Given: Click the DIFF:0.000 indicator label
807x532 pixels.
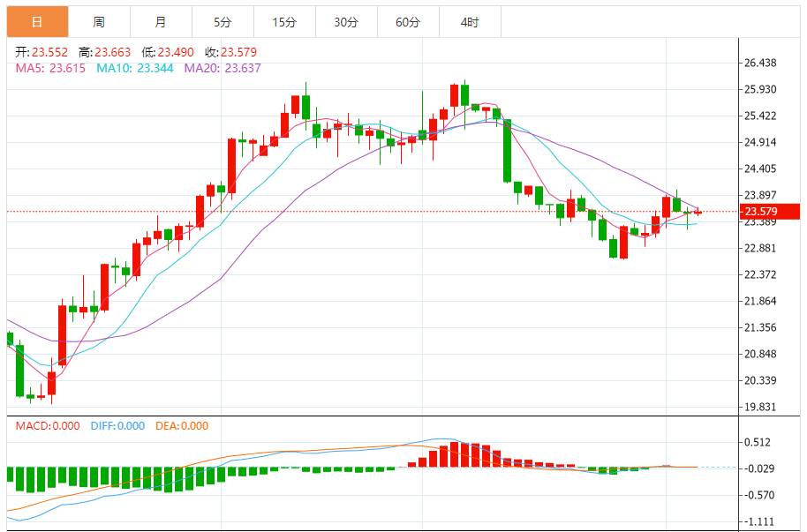Looking at the screenshot, I should (x=117, y=426).
